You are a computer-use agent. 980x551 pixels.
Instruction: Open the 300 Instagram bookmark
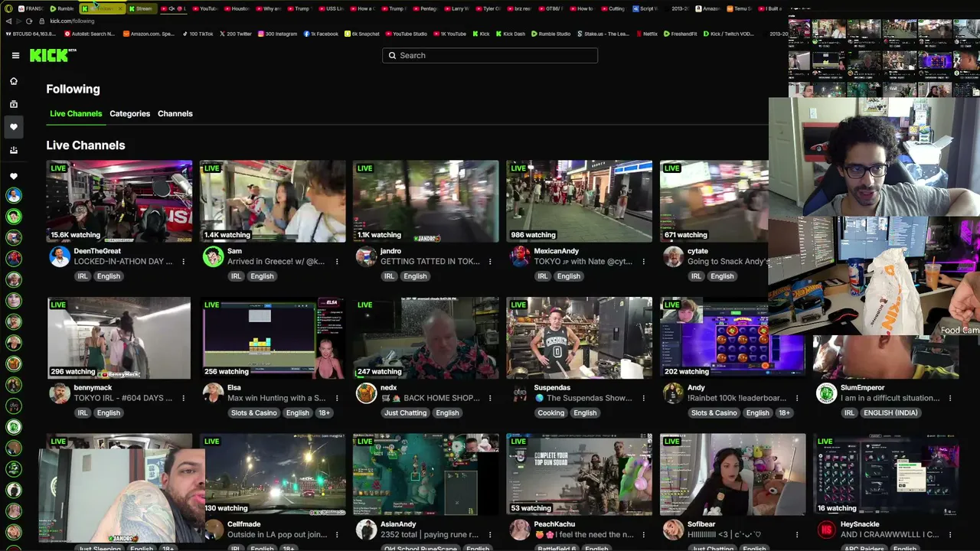pyautogui.click(x=277, y=34)
